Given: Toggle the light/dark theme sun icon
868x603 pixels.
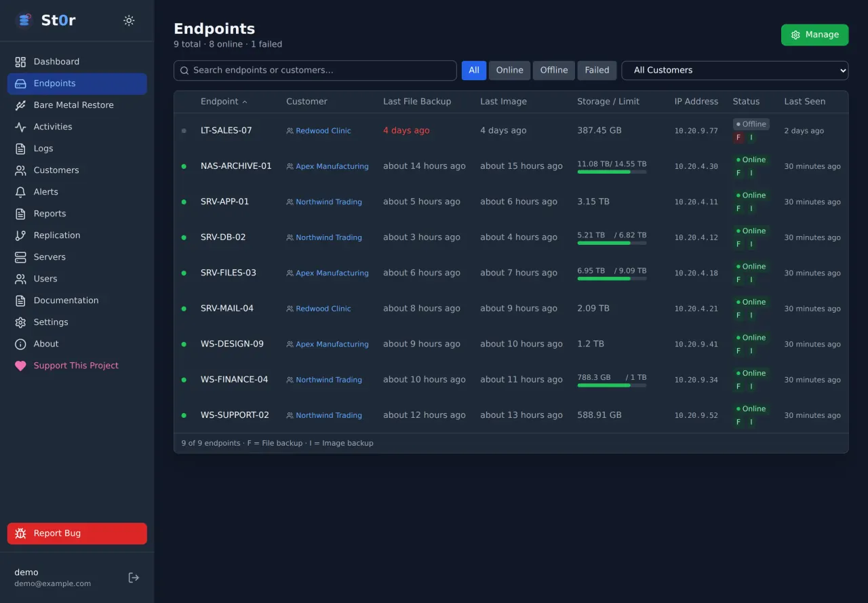Looking at the screenshot, I should tap(129, 20).
